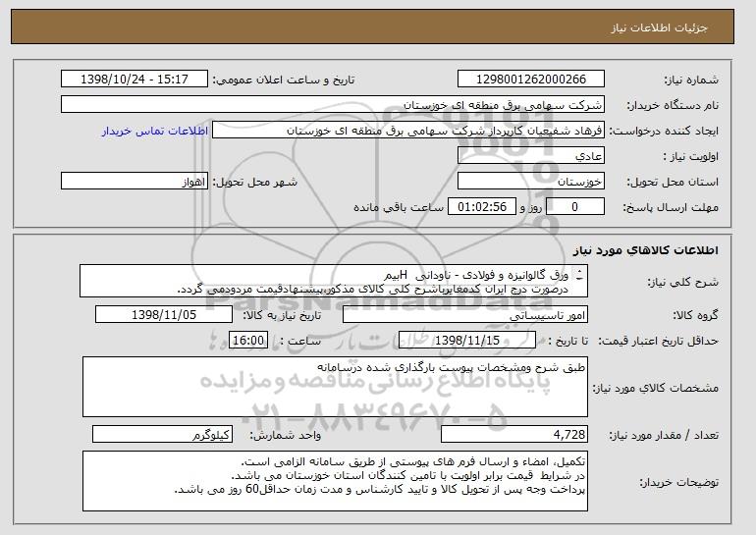Viewport: 756px width, 535px height.
Task: Select the price validity date 1398/11/15
Action: [467, 341]
